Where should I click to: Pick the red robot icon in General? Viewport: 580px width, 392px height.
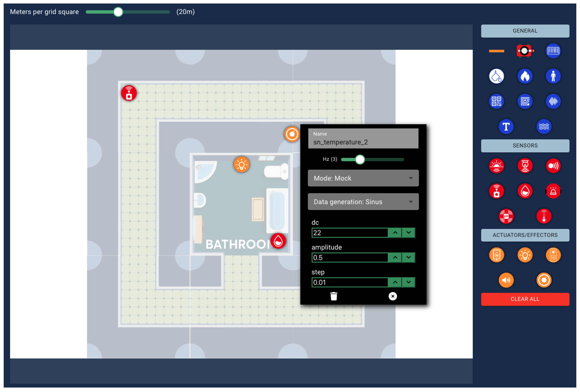[525, 51]
